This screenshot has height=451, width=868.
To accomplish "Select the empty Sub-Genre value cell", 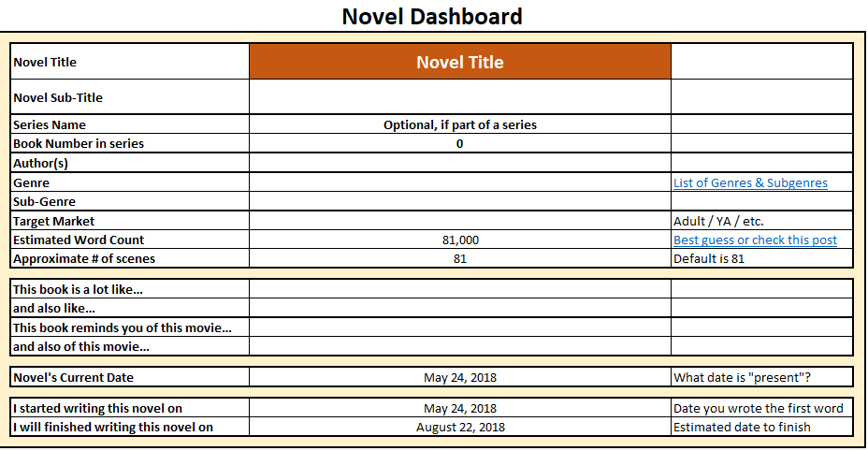I will (x=459, y=201).
